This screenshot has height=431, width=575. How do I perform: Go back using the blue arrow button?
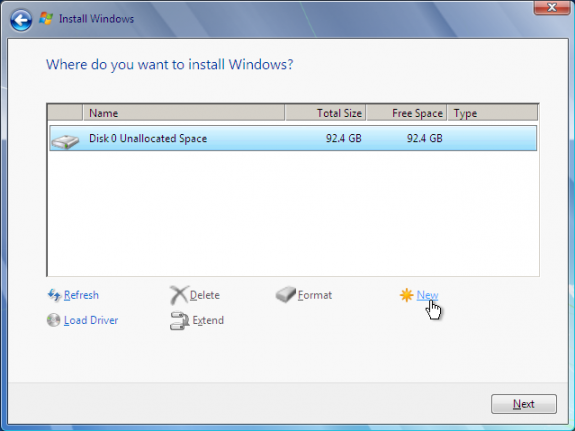tap(21, 19)
